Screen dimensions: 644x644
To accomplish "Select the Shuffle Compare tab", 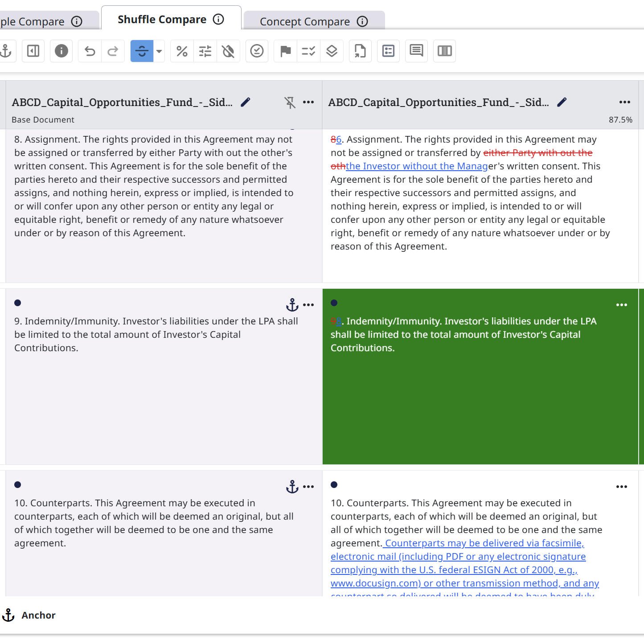I will (x=162, y=20).
